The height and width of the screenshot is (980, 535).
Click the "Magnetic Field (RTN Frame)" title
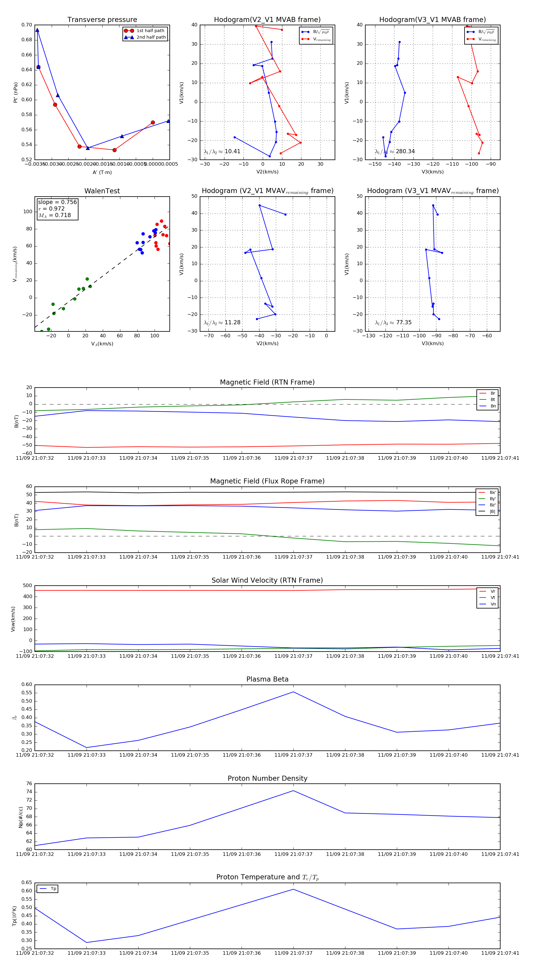click(267, 382)
